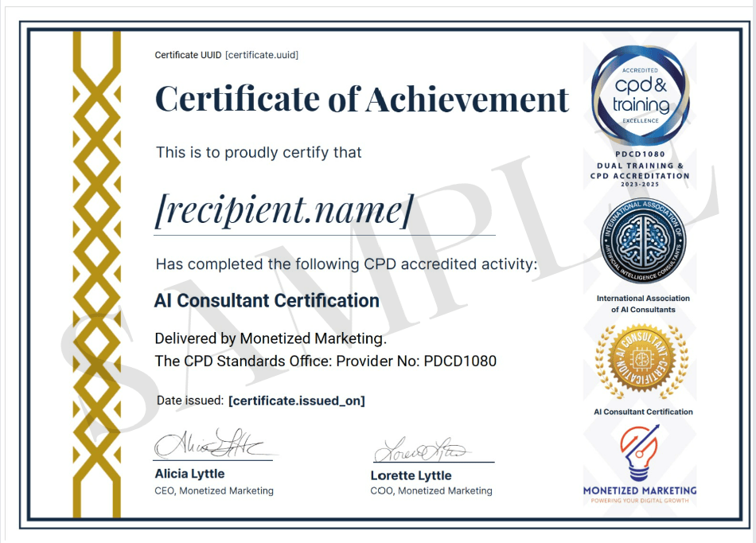Viewport: 756px width, 543px height.
Task: Click Lorette Lyttle's handwritten signature
Action: pos(422,449)
